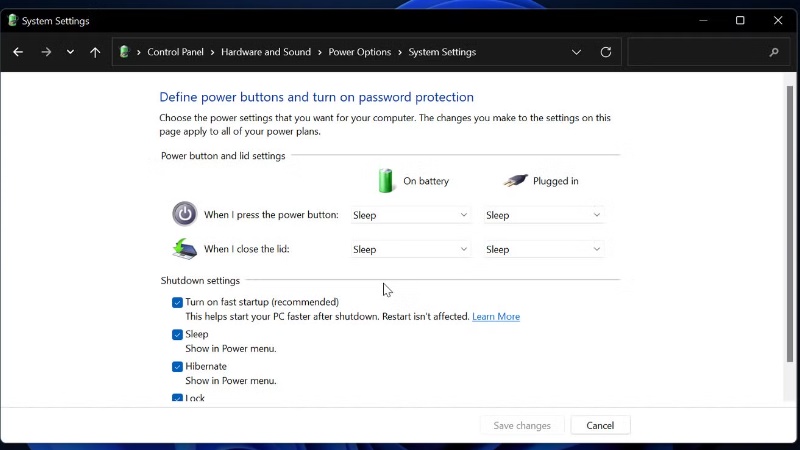Screen dimensions: 800x450
Task: Click the laptop lid icon
Action: click(184, 249)
